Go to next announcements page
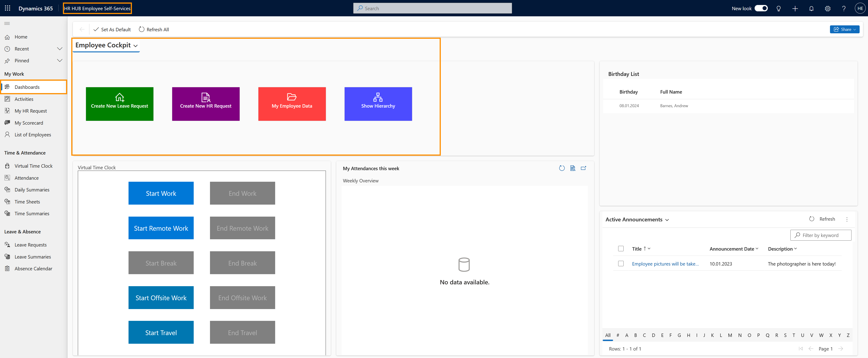The height and width of the screenshot is (358, 868). [x=841, y=348]
